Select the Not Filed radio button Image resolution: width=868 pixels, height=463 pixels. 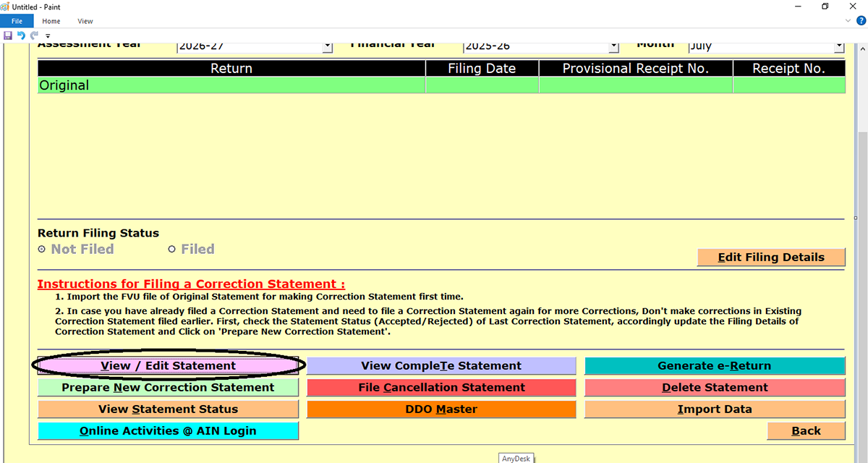pyautogui.click(x=42, y=250)
